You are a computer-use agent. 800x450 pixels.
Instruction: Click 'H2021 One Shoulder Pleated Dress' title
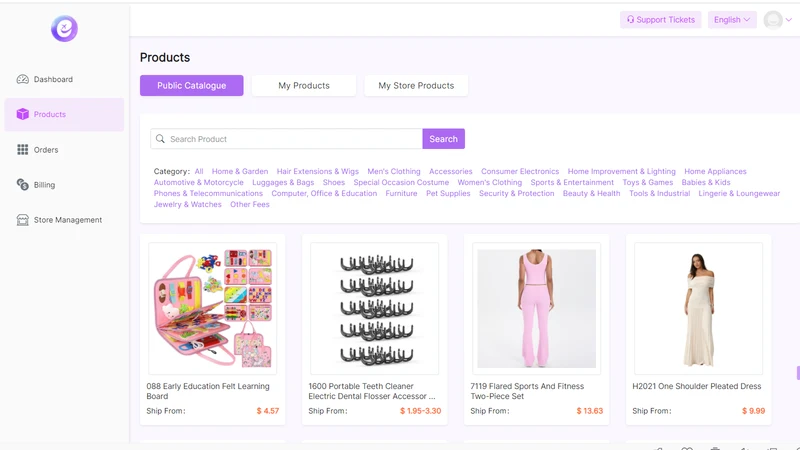[x=696, y=386]
